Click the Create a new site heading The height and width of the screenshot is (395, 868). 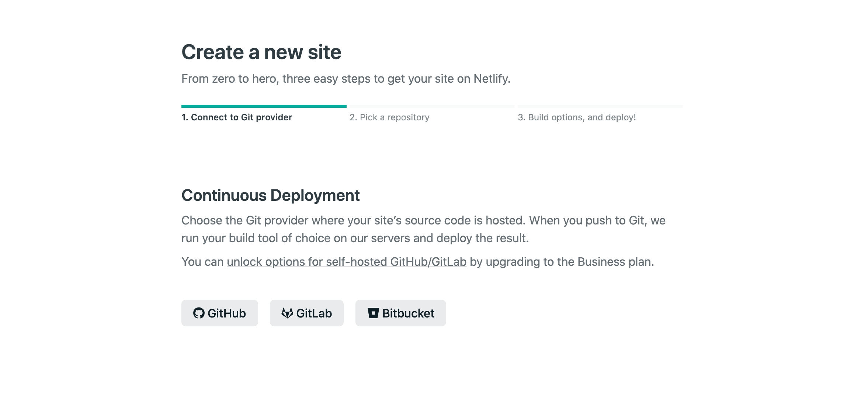coord(261,52)
